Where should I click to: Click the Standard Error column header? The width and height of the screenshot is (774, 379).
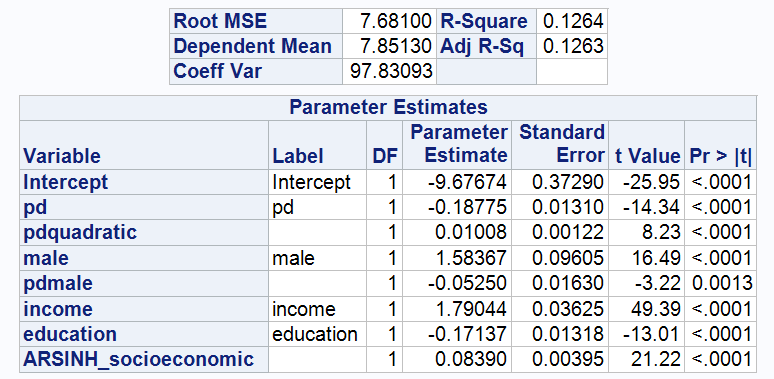click(560, 145)
